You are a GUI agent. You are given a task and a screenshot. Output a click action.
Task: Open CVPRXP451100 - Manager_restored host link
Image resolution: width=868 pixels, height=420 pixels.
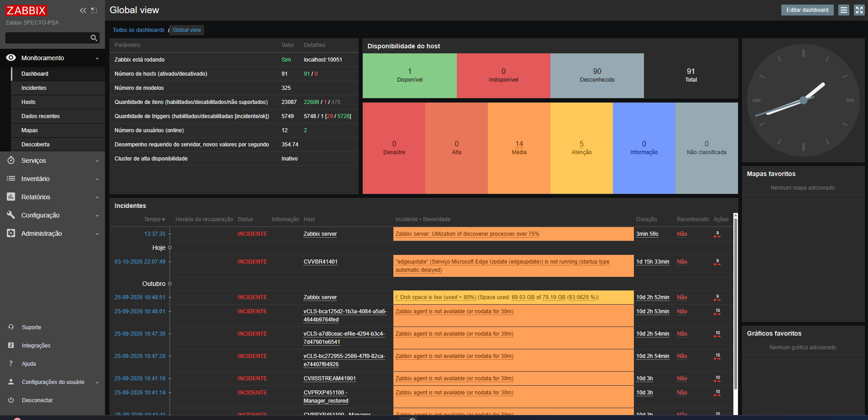pos(326,397)
